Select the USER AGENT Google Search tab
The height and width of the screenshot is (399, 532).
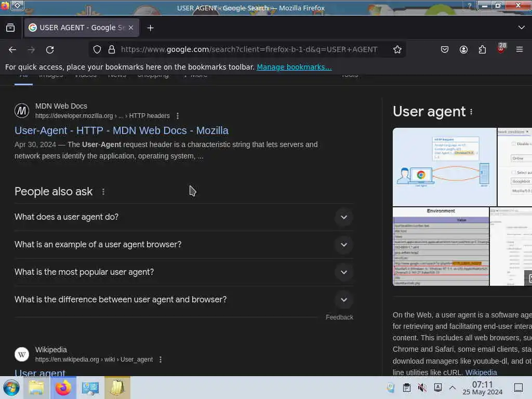pyautogui.click(x=82, y=28)
